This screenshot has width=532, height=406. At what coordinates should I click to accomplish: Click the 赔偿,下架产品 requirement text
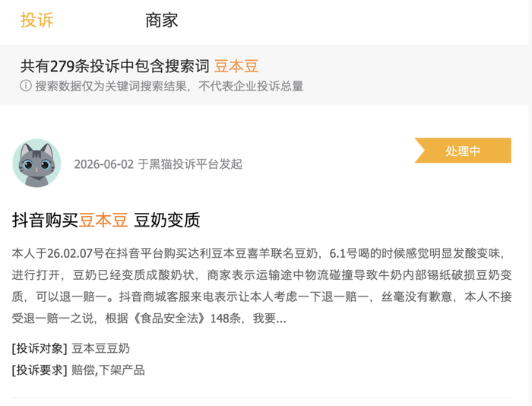pyautogui.click(x=108, y=370)
